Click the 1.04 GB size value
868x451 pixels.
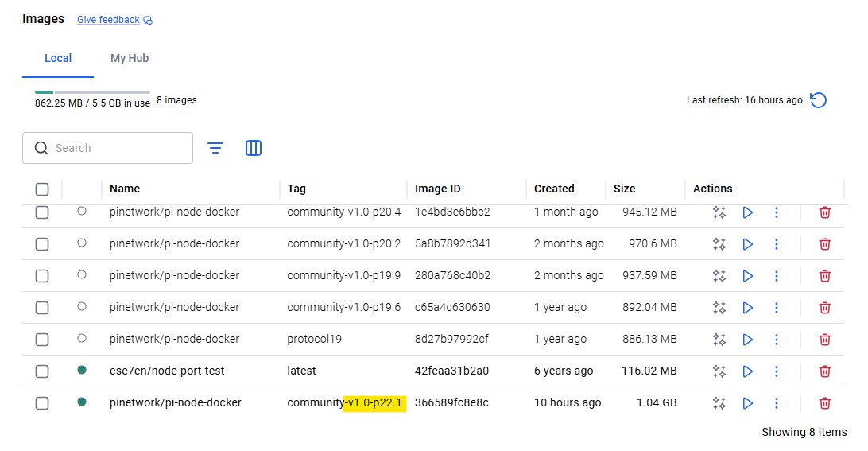657,403
